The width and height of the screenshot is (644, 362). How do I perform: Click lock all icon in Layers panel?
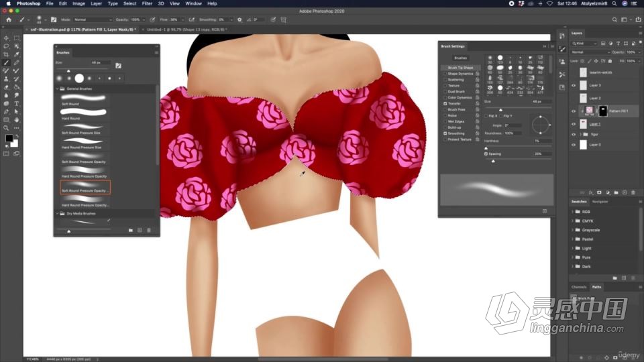[x=610, y=61]
